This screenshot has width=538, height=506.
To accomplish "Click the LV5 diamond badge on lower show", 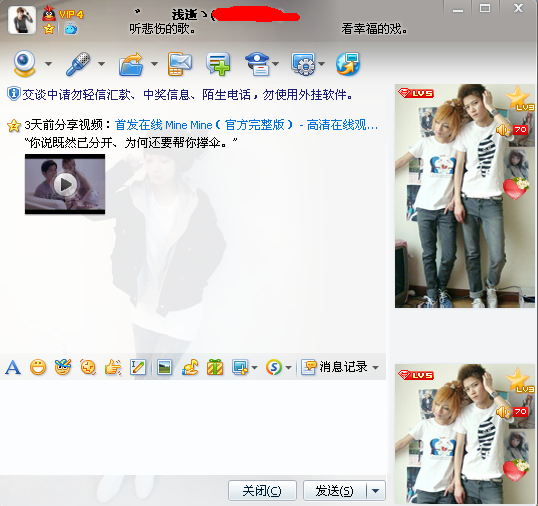I will click(x=416, y=375).
